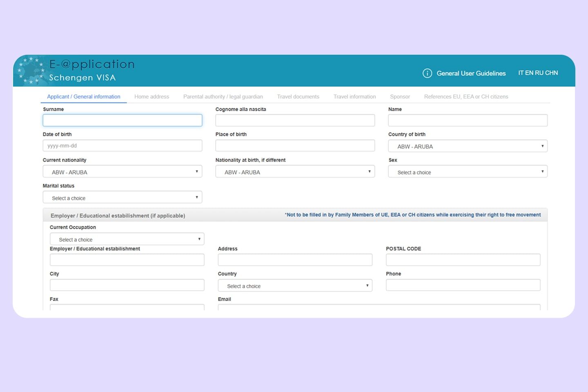
Task: Select a choice in Sex dropdown
Action: point(468,172)
